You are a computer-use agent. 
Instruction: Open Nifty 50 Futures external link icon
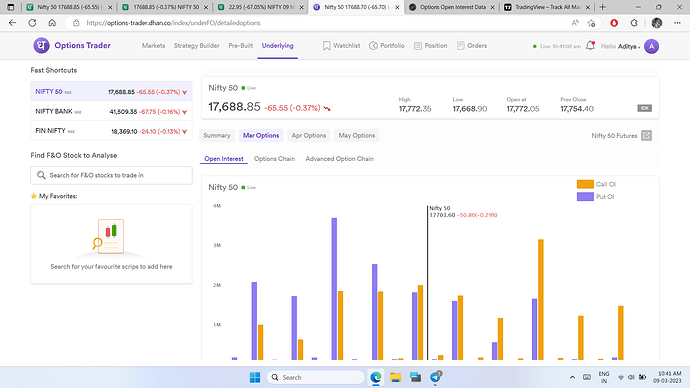tap(646, 135)
